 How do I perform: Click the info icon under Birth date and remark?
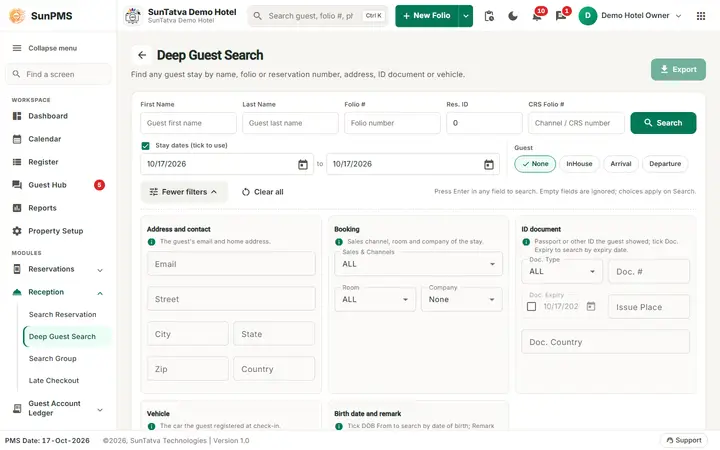339,426
